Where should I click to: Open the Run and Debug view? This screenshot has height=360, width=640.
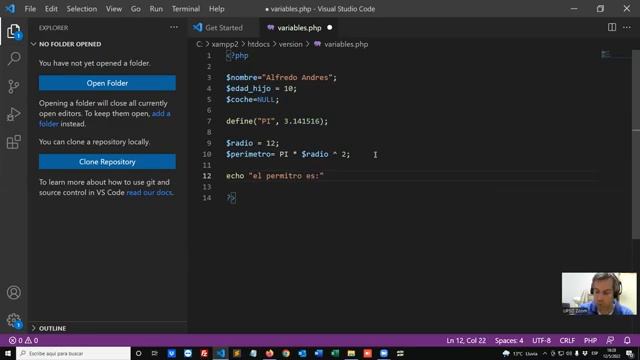point(13,114)
